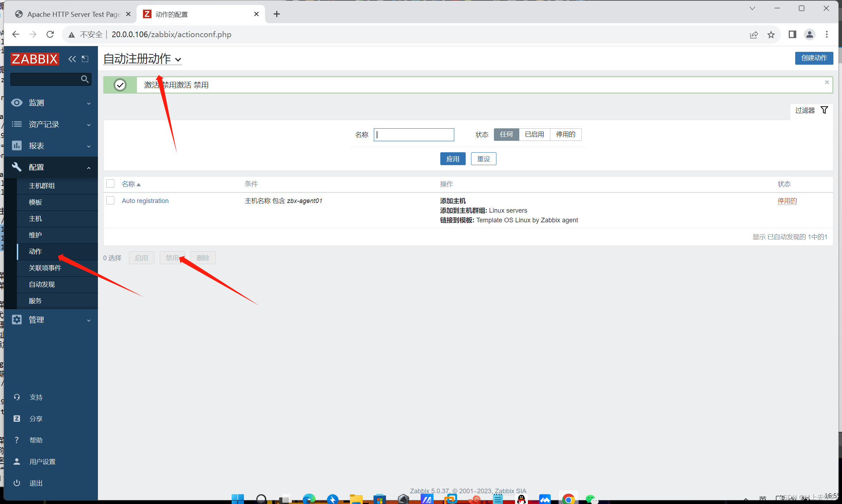This screenshot has height=504, width=842.
Task: Open WeChat from the taskbar
Action: pos(591,499)
